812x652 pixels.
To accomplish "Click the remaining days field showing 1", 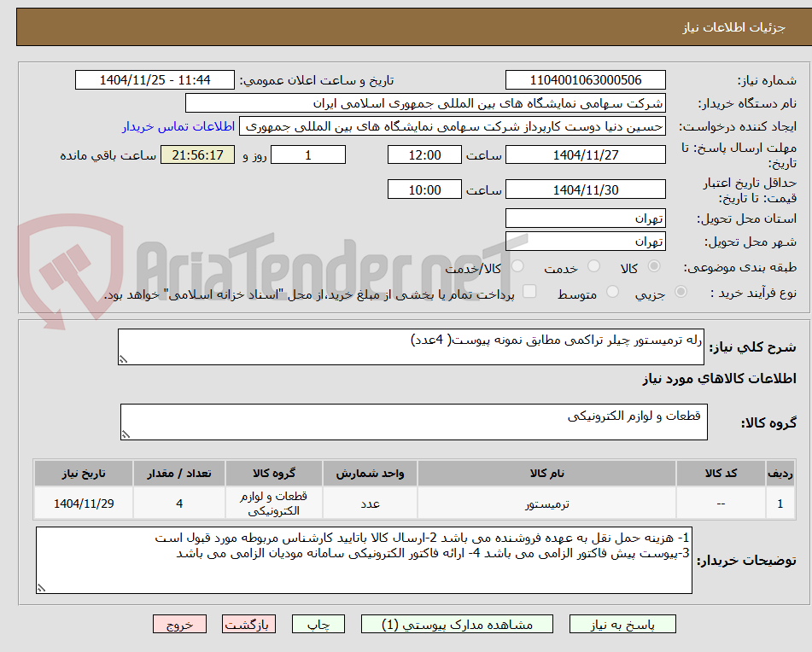I will tap(308, 154).
